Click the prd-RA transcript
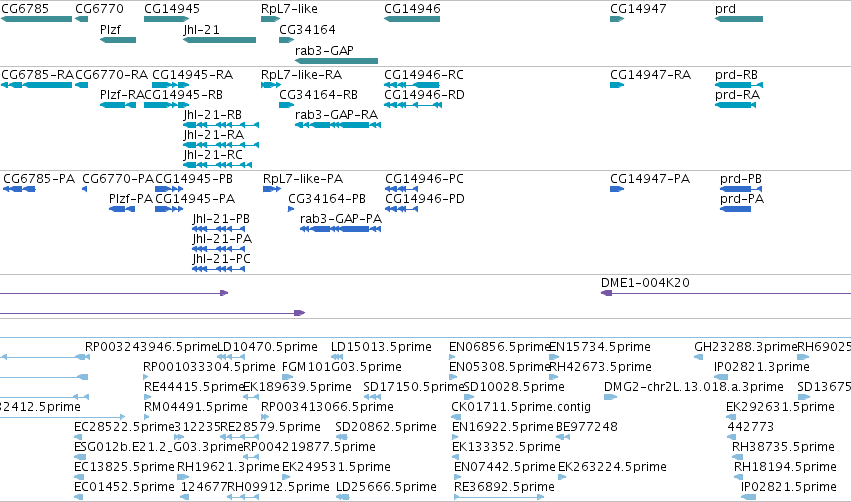This screenshot has width=851, height=502. 735,105
